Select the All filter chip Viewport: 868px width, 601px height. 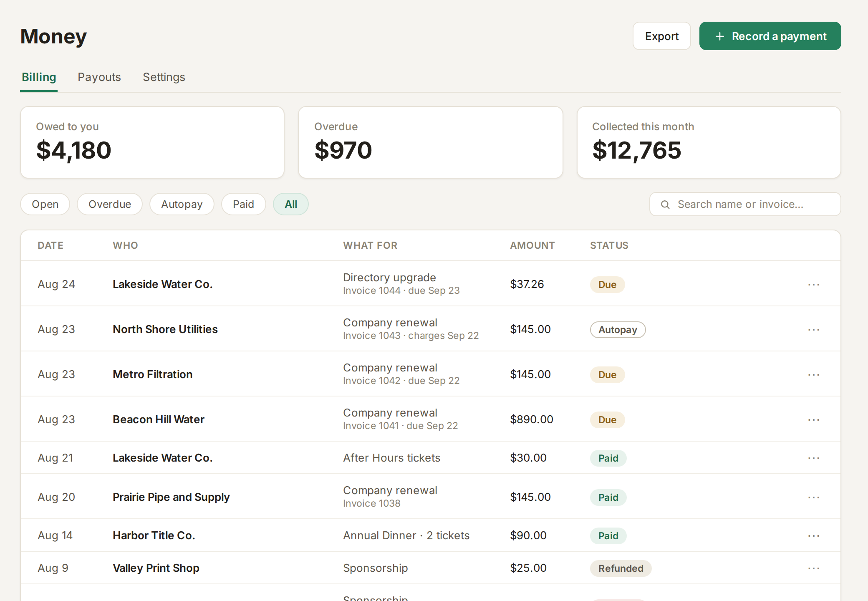(291, 204)
